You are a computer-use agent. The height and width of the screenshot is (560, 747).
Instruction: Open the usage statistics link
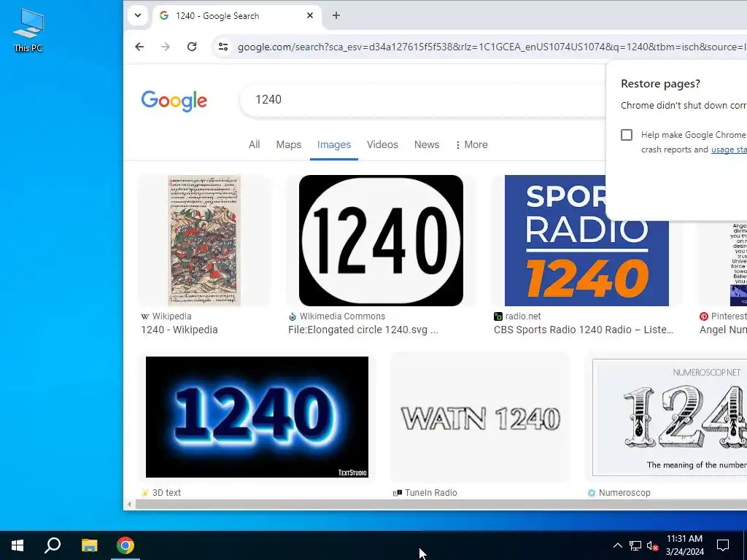729,149
